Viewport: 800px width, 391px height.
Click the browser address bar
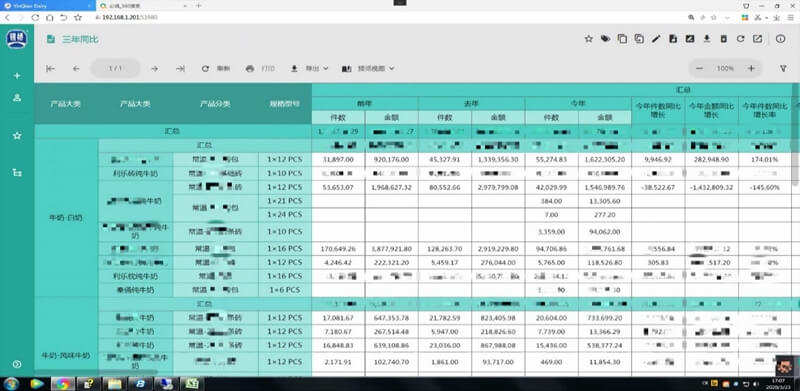coord(388,17)
